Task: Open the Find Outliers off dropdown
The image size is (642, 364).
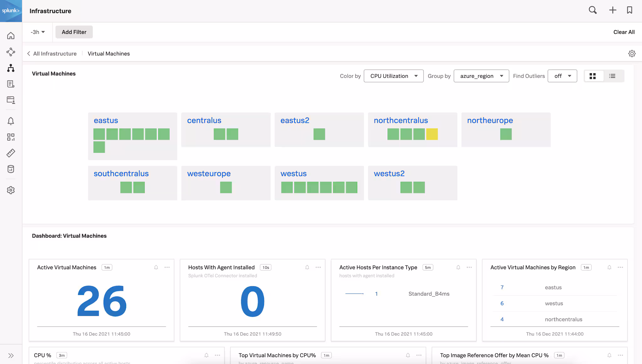Action: coord(562,76)
